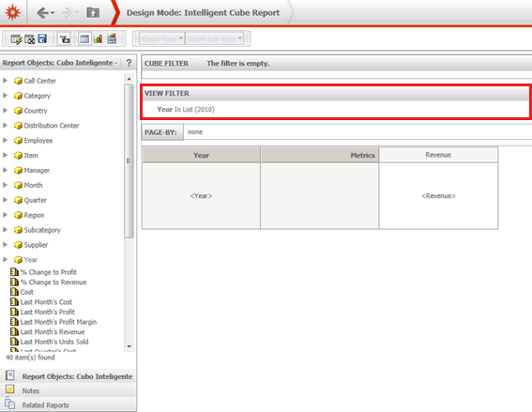The height and width of the screenshot is (412, 532).
Task: Open the parent folder icon
Action: 93,12
